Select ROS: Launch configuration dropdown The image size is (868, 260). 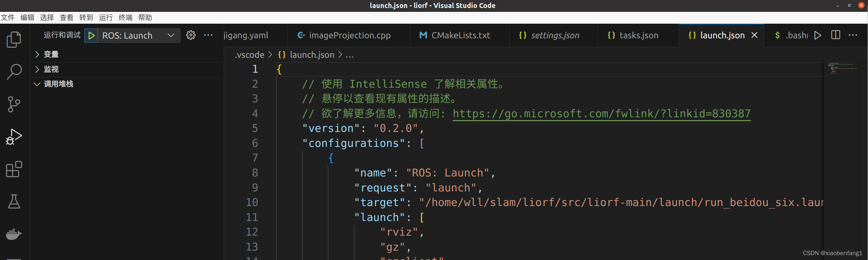tap(139, 36)
